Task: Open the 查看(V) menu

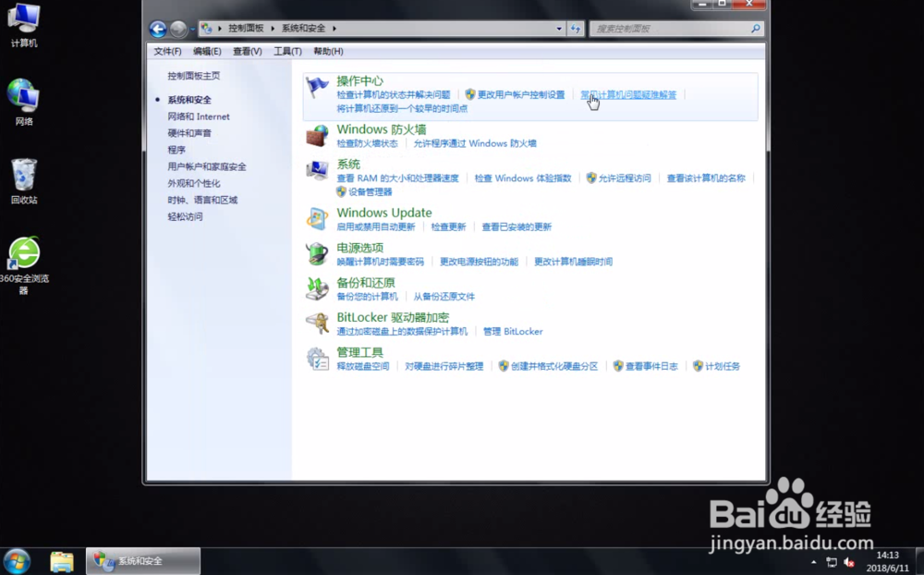Action: (246, 51)
